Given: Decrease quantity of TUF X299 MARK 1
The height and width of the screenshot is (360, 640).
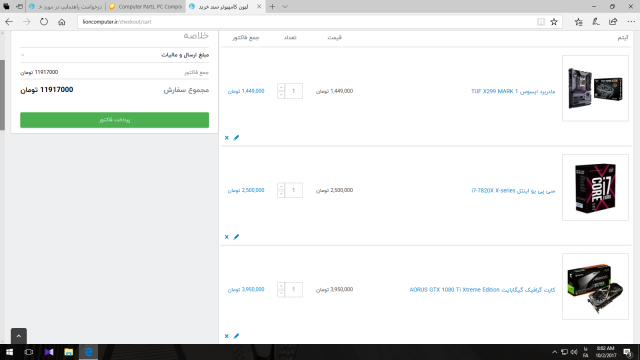Looking at the screenshot, I should 281,95.
